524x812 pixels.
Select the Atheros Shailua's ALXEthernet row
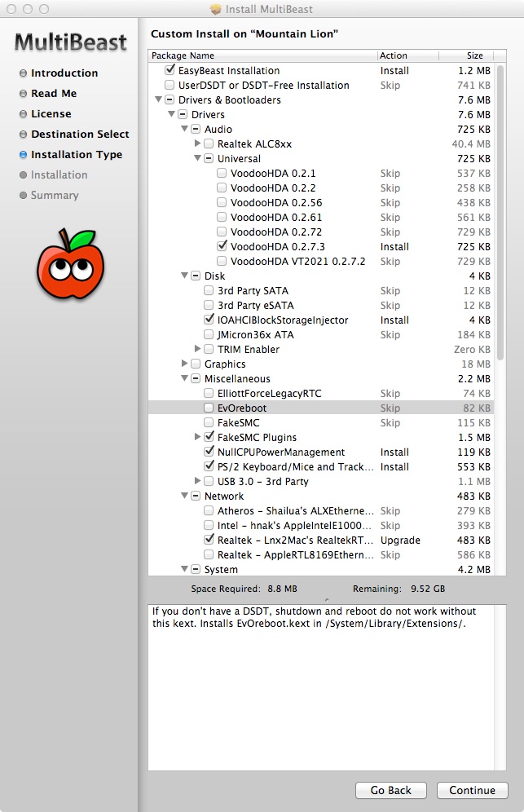coord(320,510)
